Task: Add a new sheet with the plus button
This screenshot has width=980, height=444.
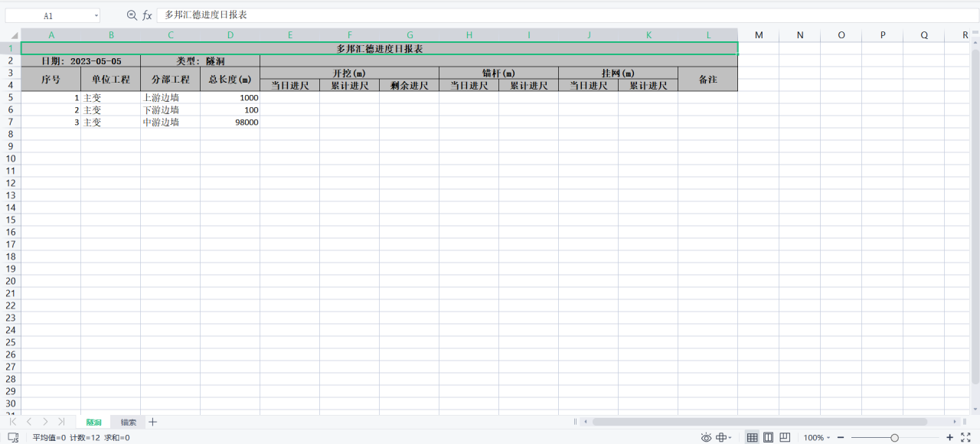Action: 152,422
